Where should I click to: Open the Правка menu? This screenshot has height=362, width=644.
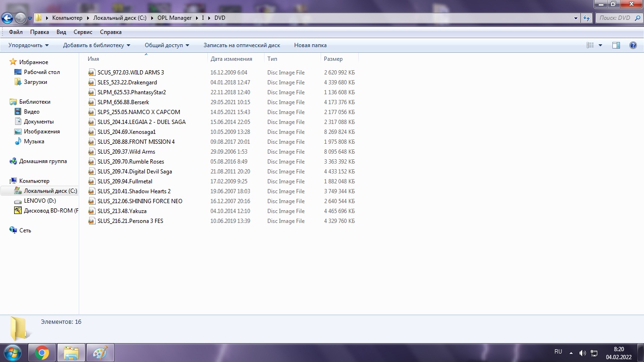click(x=40, y=32)
